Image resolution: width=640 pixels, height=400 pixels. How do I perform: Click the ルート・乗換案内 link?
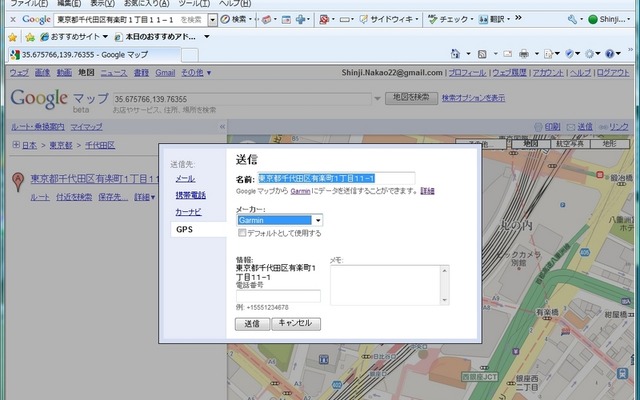coord(38,127)
